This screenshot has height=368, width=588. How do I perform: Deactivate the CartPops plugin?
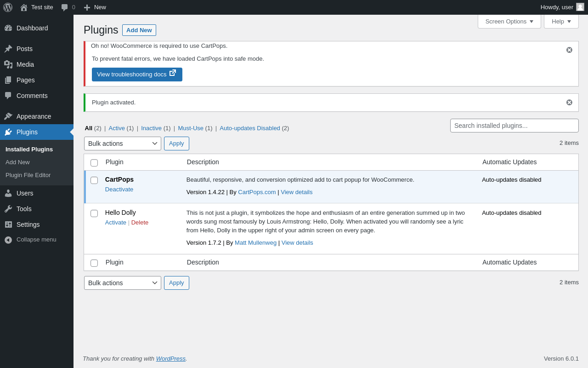pyautogui.click(x=119, y=190)
